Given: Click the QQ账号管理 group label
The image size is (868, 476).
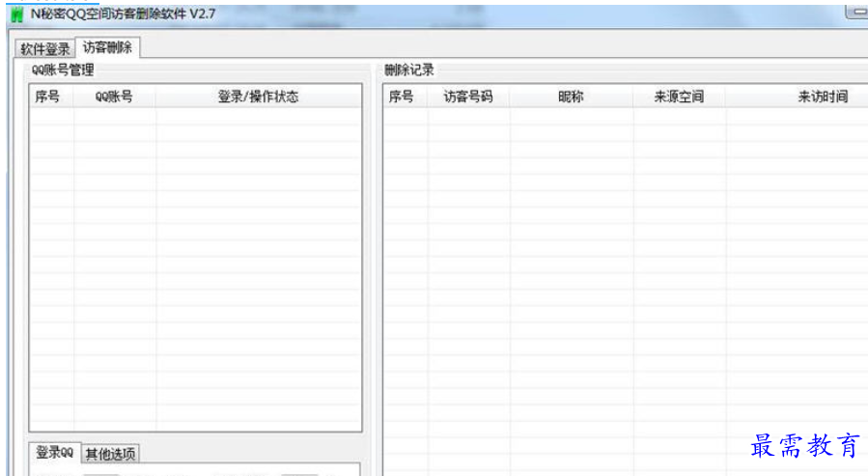Looking at the screenshot, I should click(x=63, y=70).
